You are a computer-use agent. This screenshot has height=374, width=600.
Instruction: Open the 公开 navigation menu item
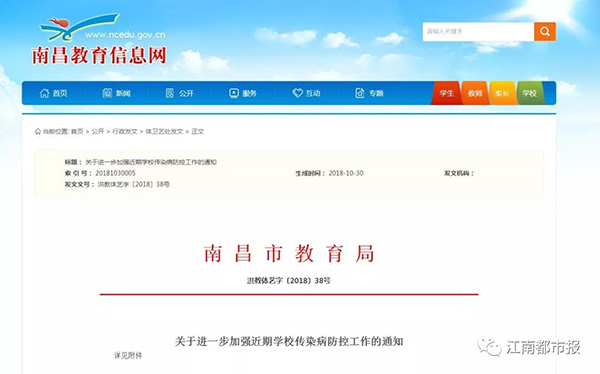click(186, 93)
